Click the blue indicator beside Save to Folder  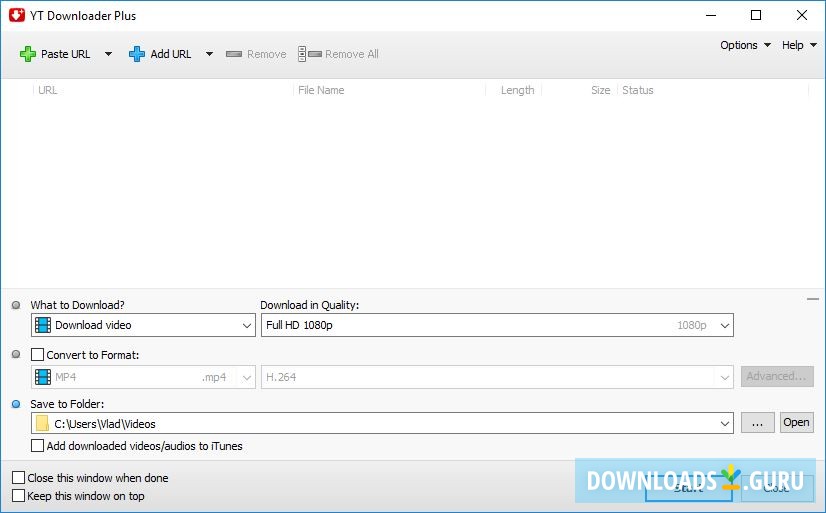(x=16, y=404)
